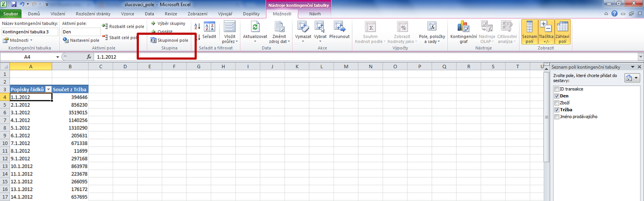Click the Nastavení pole button
This screenshot has width=644, height=201.
coord(81,40)
